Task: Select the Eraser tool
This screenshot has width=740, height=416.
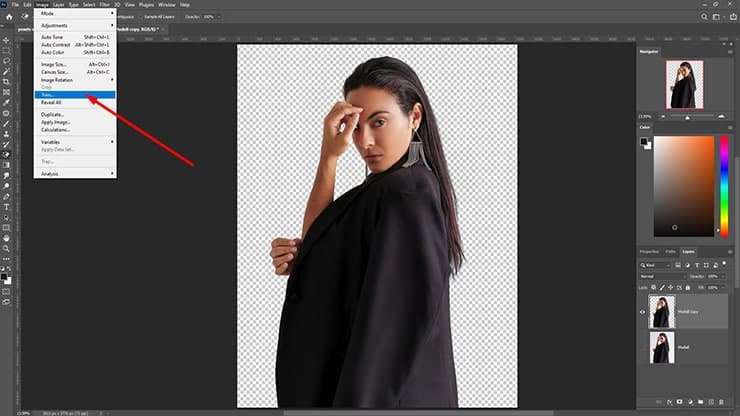Action: tap(6, 155)
